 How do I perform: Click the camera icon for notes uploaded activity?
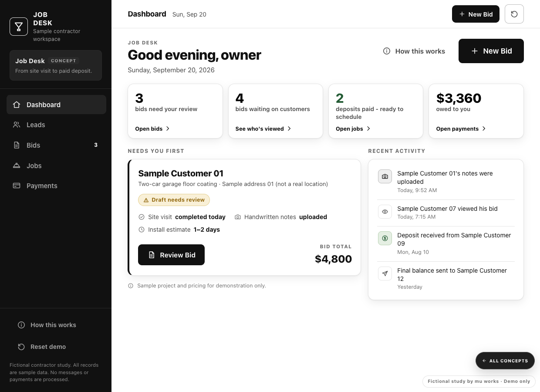pos(385,176)
